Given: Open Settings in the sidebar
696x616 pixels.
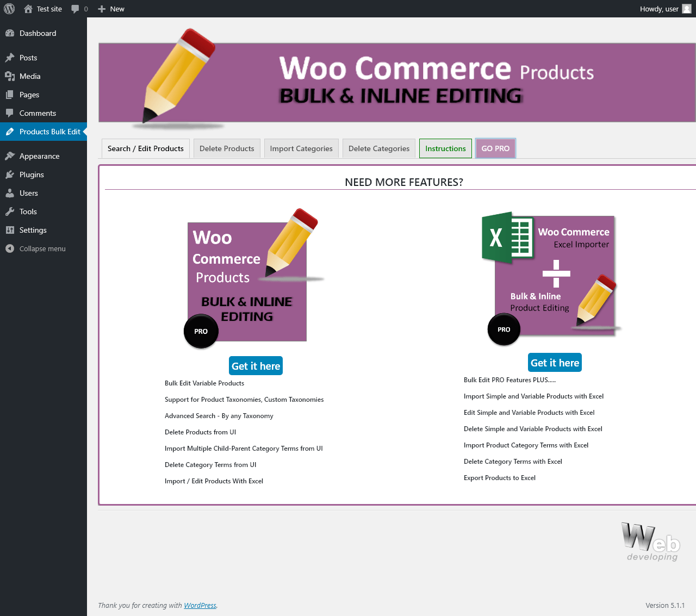Looking at the screenshot, I should [43, 230].
